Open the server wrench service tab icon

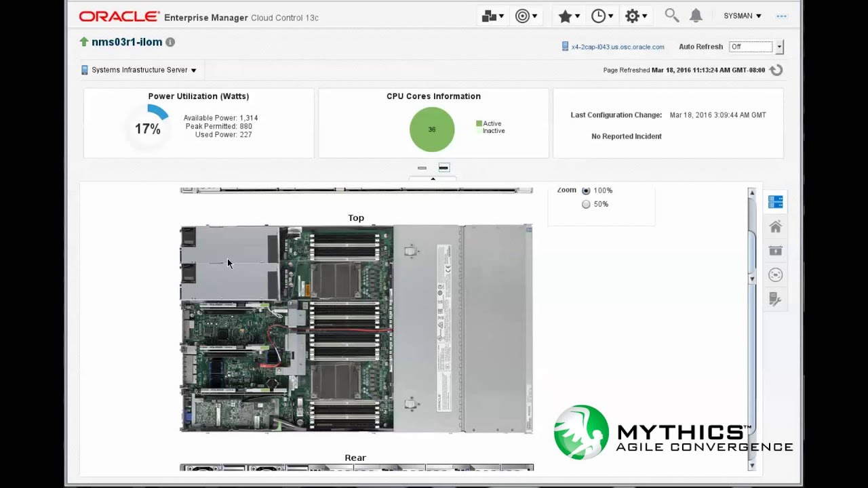776,300
